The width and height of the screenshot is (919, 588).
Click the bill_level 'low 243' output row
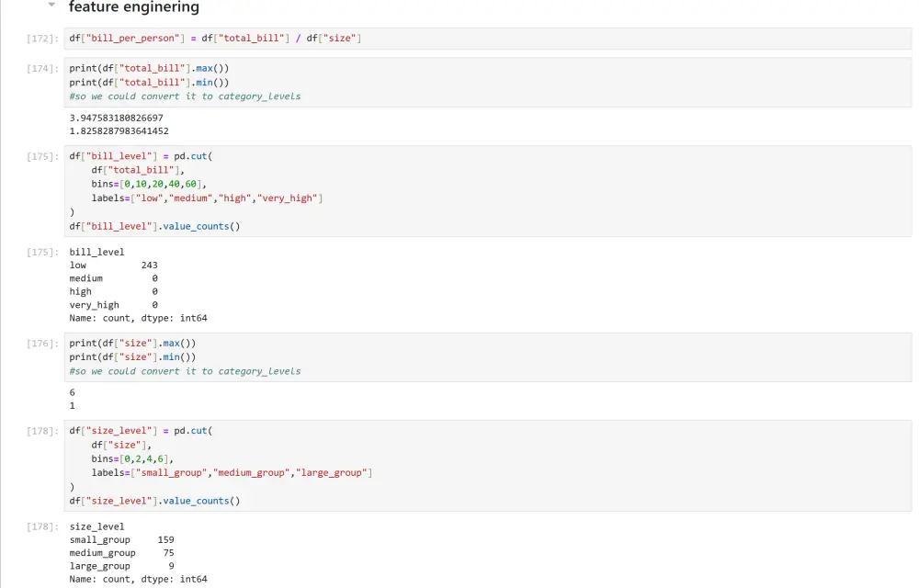coord(113,266)
